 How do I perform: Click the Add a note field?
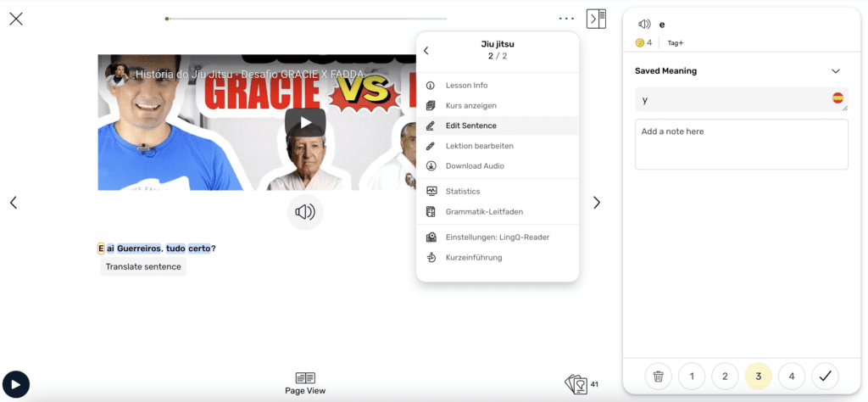point(741,144)
